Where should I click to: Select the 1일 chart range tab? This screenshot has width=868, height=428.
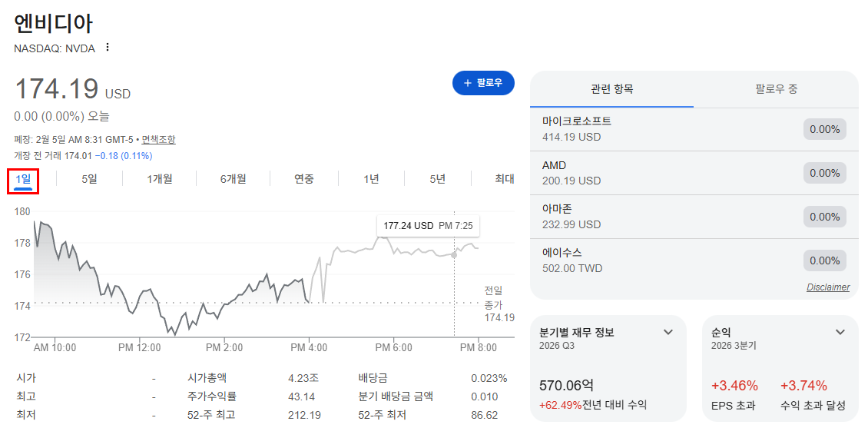(x=23, y=179)
